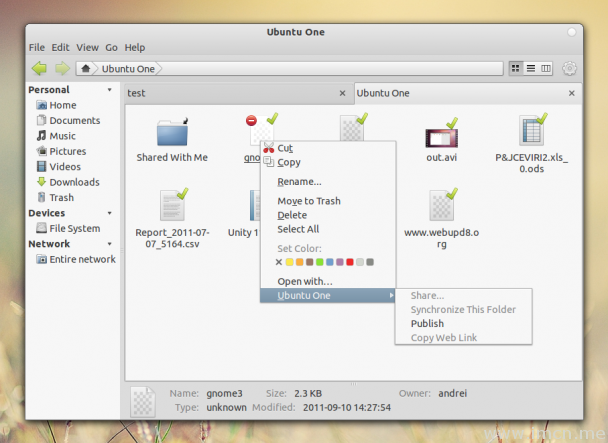The width and height of the screenshot is (608, 443).
Task: Open Trash in the sidebar
Action: 55,197
